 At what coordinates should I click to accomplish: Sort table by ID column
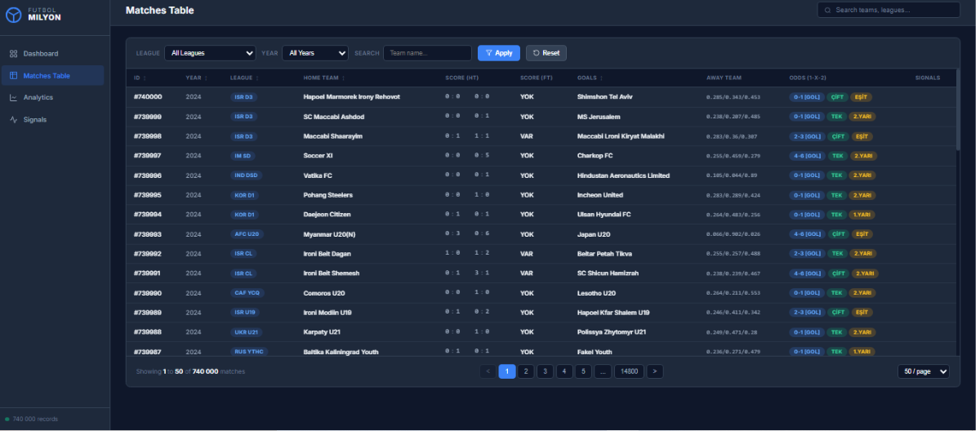139,78
